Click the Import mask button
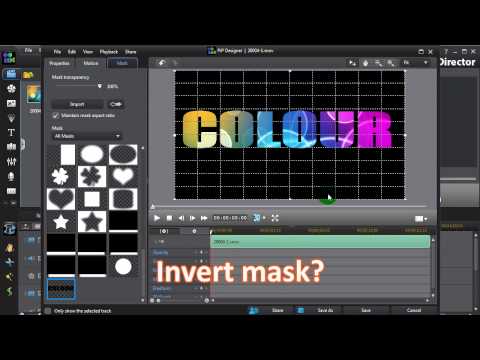Viewport: 480px width, 360px height. (x=77, y=104)
